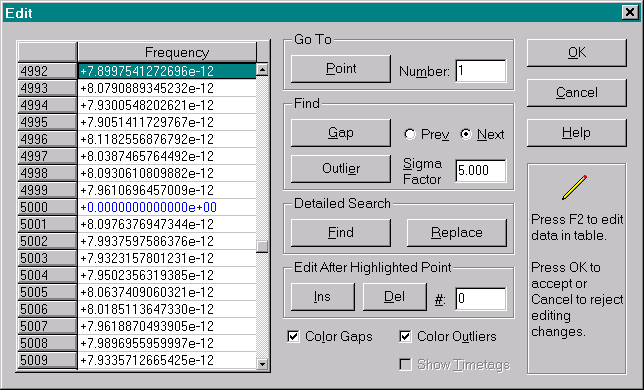The height and width of the screenshot is (390, 644).
Task: Select cell +7.9502356319385e-12
Action: pyautogui.click(x=167, y=275)
